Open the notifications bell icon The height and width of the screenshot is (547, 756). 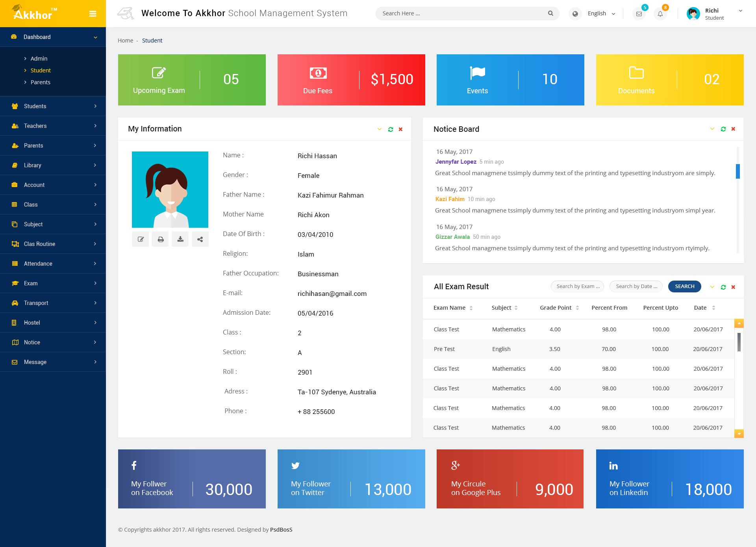coord(660,14)
